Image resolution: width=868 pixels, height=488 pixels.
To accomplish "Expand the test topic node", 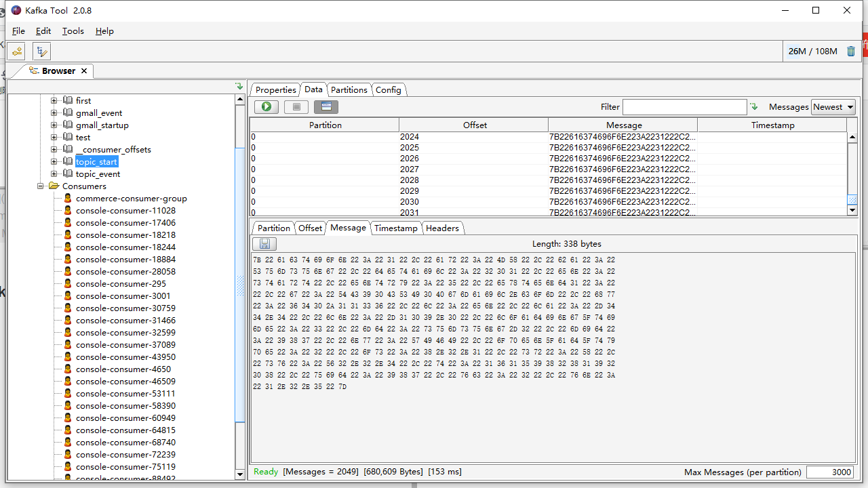I will (54, 137).
